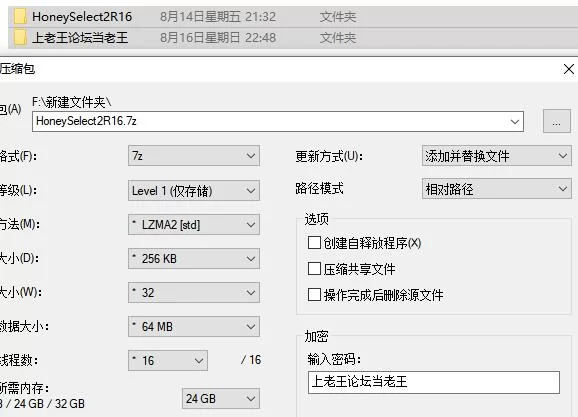Expand the LZMA2 [std] method dropdown
The height and width of the screenshot is (417, 578).
(194, 225)
